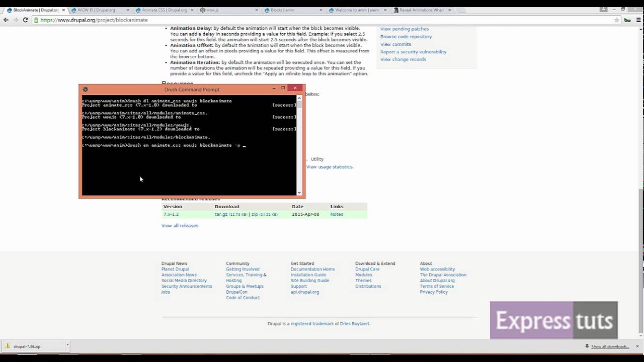
Task: Open Web accessibility footer link
Action: click(x=437, y=269)
